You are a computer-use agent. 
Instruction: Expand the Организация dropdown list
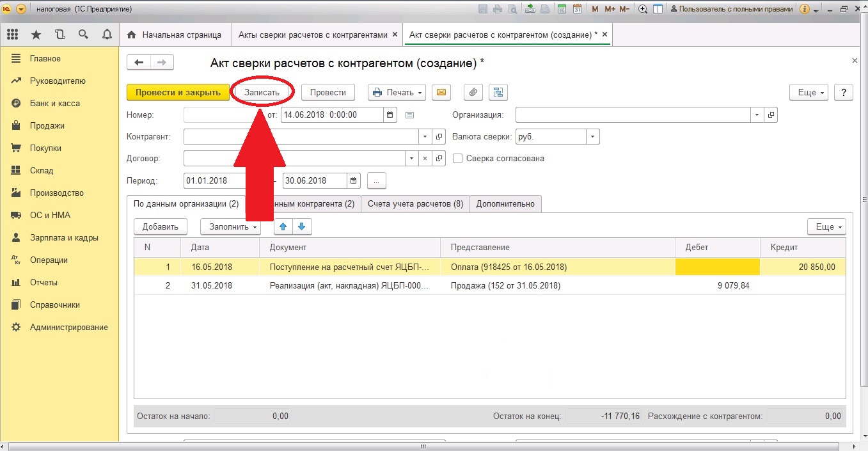pos(757,115)
